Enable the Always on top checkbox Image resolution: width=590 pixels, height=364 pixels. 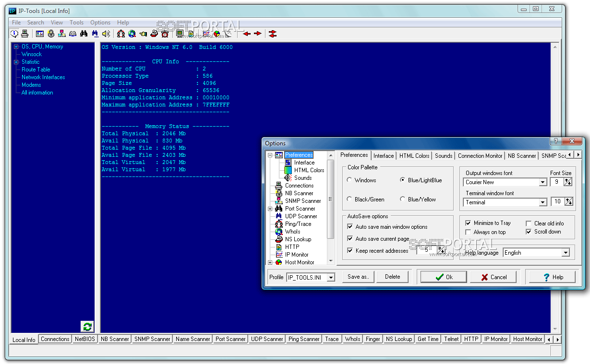click(469, 232)
